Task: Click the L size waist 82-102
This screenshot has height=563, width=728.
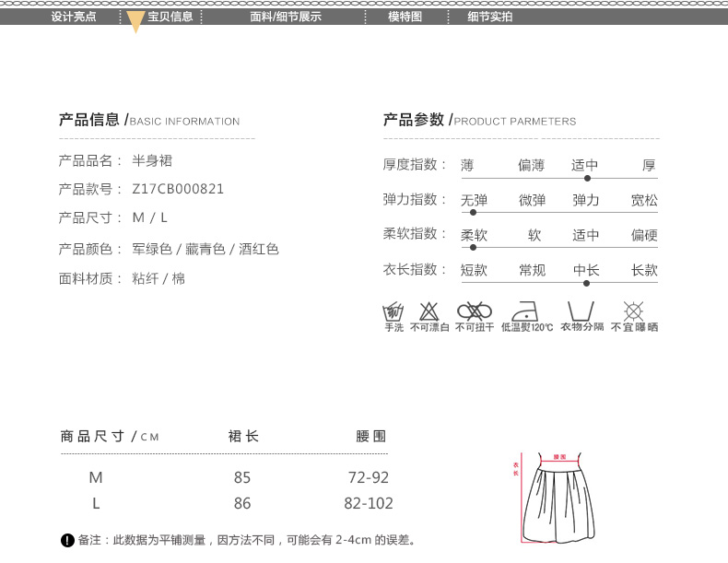Action: [368, 503]
